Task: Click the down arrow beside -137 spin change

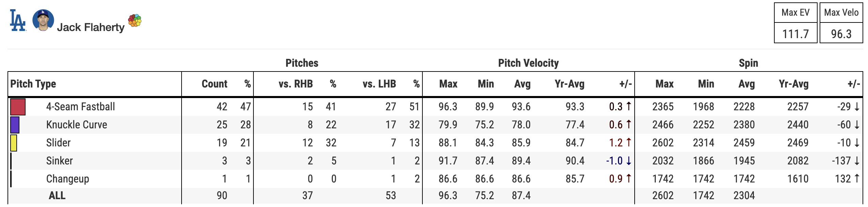Action: tap(857, 161)
